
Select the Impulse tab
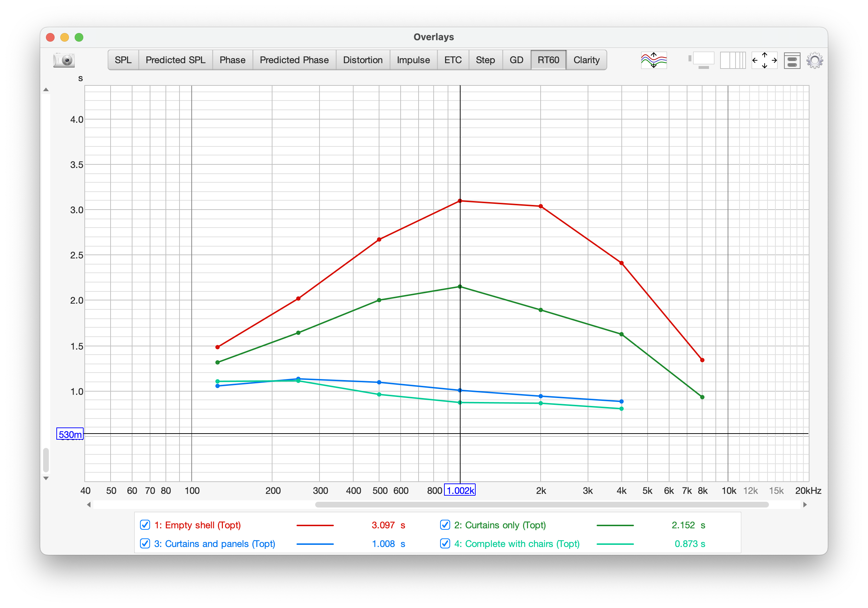click(x=413, y=60)
